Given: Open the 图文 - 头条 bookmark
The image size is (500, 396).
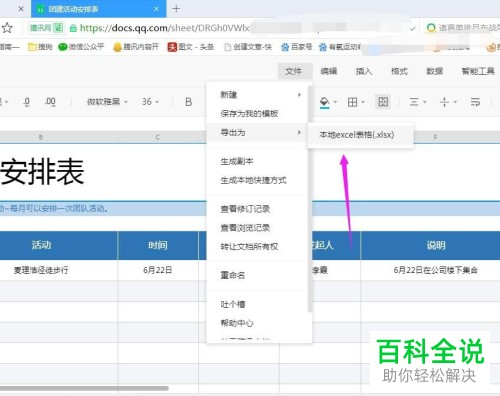Looking at the screenshot, I should tap(191, 47).
